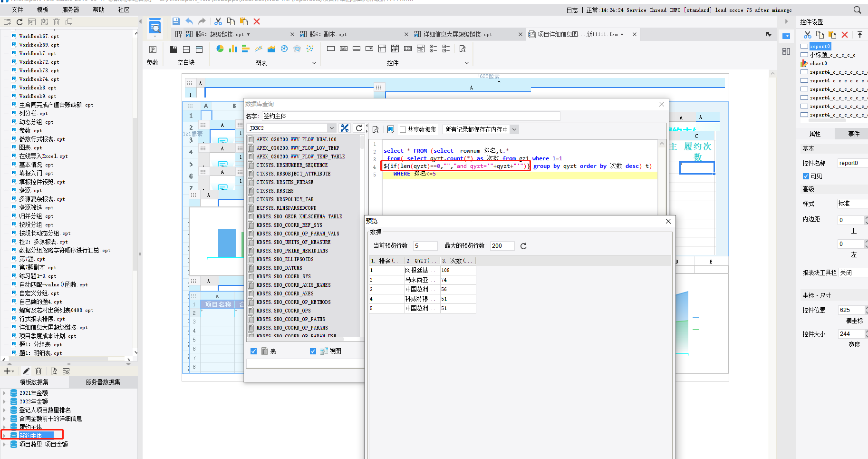
Task: Click new folder icon in file panel
Action: [7, 22]
